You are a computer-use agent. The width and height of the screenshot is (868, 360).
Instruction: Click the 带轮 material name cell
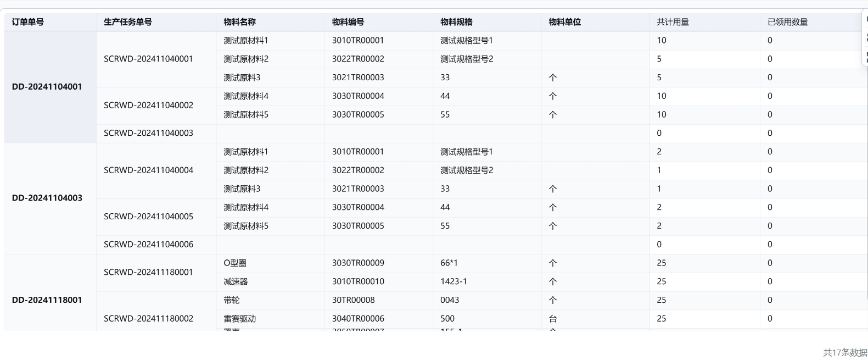coord(232,300)
